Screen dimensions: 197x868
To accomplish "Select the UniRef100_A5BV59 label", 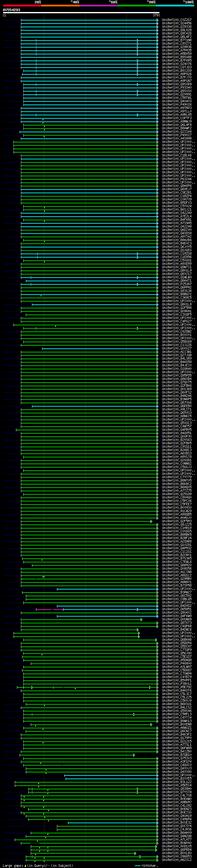I will click(177, 54).
